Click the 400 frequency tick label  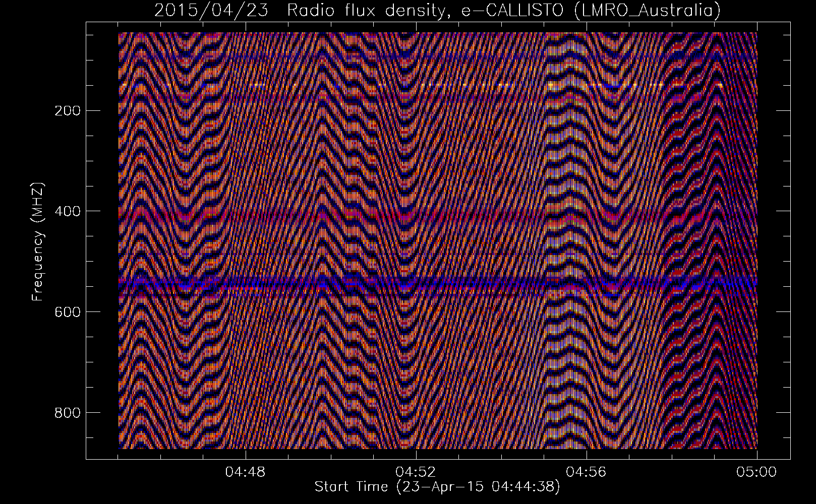pyautogui.click(x=67, y=211)
